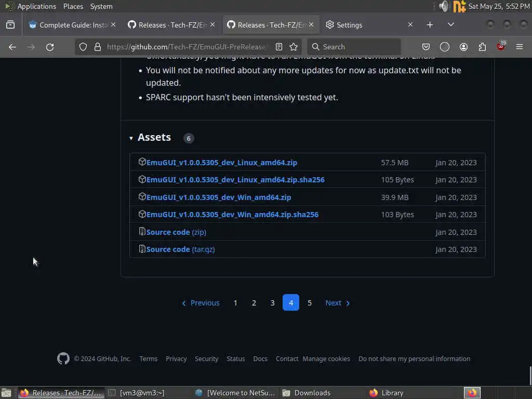The height and width of the screenshot is (399, 532).
Task: Go to releases page 3
Action: tap(272, 303)
